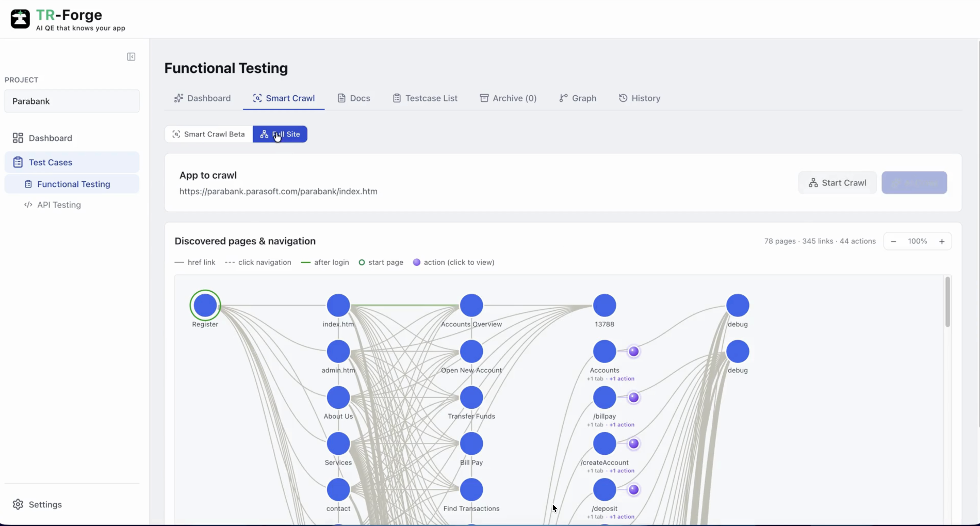Open the History tab
The height and width of the screenshot is (526, 980).
tap(639, 98)
